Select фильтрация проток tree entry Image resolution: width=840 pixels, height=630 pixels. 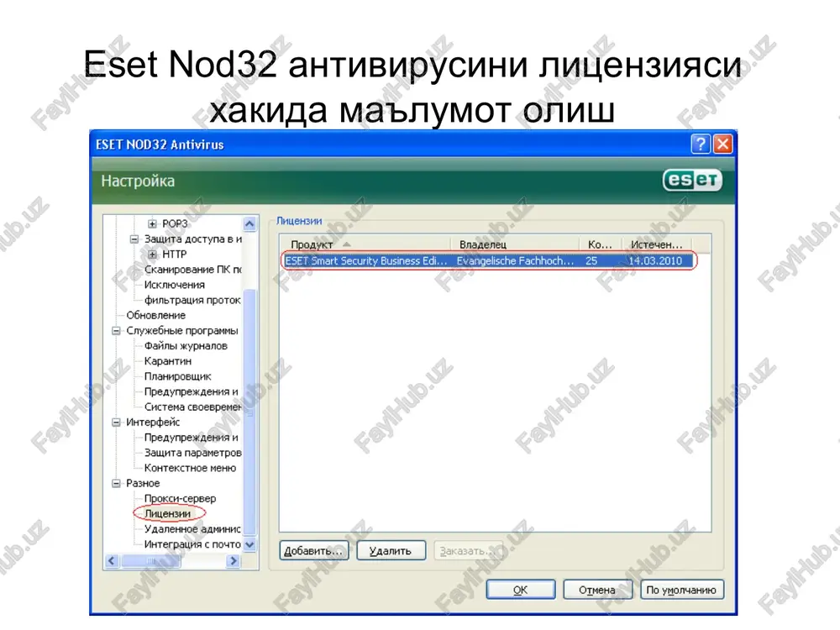click(x=192, y=300)
